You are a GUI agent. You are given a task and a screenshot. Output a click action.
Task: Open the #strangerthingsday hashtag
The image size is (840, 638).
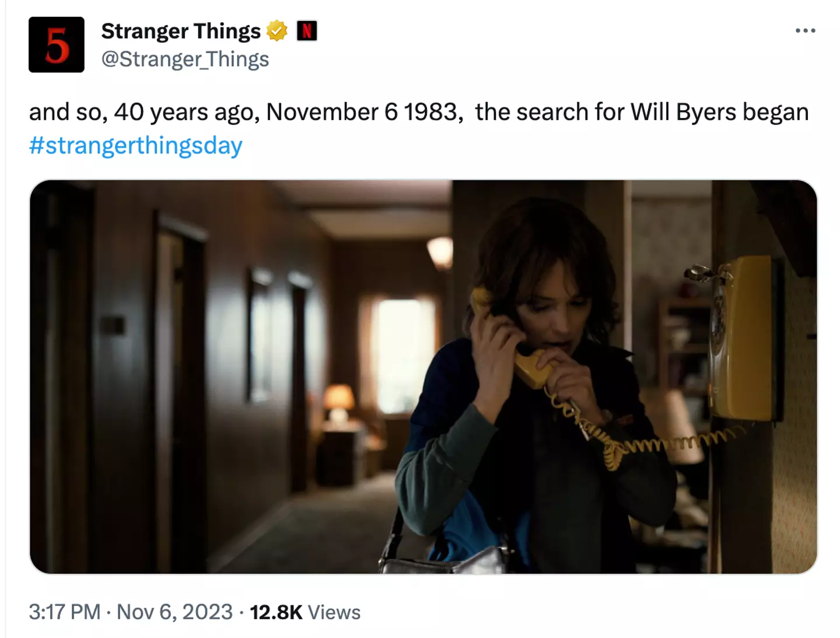coord(136,147)
